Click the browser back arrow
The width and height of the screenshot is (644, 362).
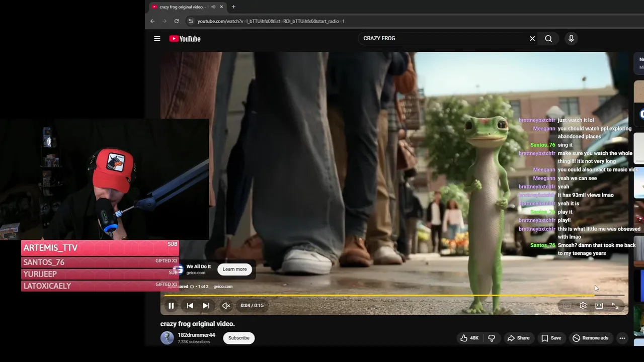(152, 21)
